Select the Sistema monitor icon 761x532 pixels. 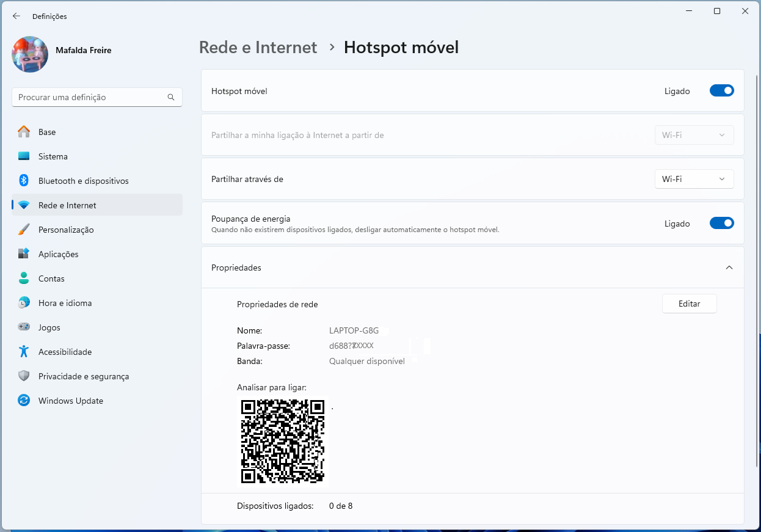[x=24, y=156]
